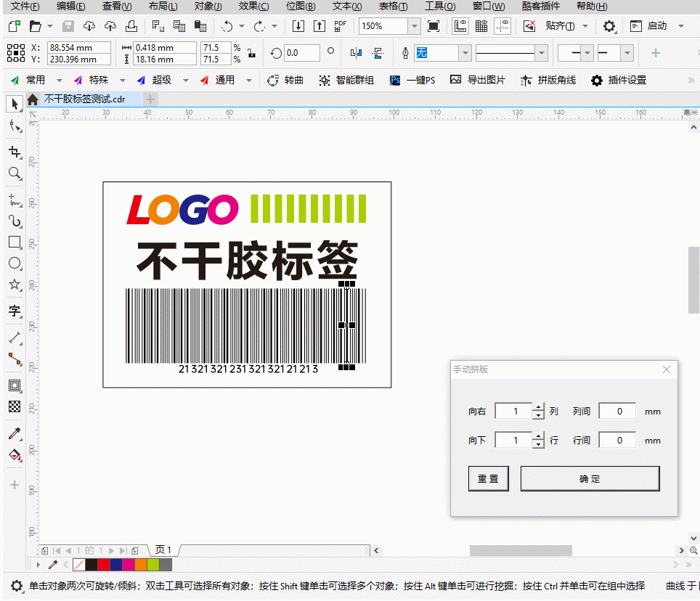Select the Zoom magnifier tool
Viewport: 700px width, 601px height.
coord(15,173)
